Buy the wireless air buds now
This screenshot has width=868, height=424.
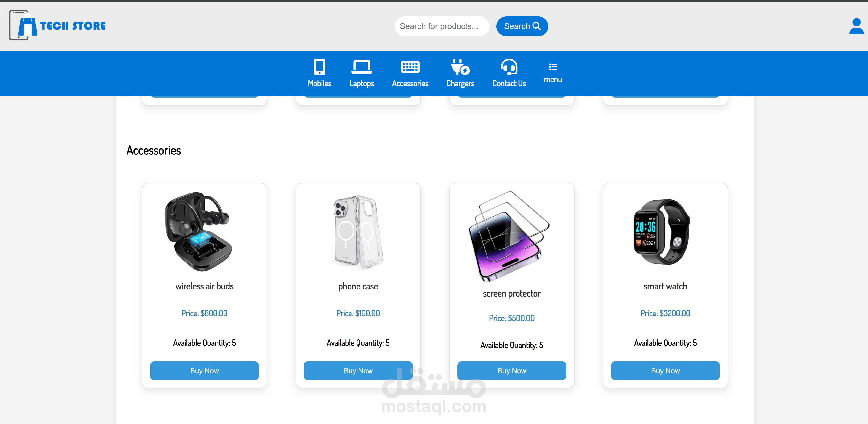pos(205,371)
